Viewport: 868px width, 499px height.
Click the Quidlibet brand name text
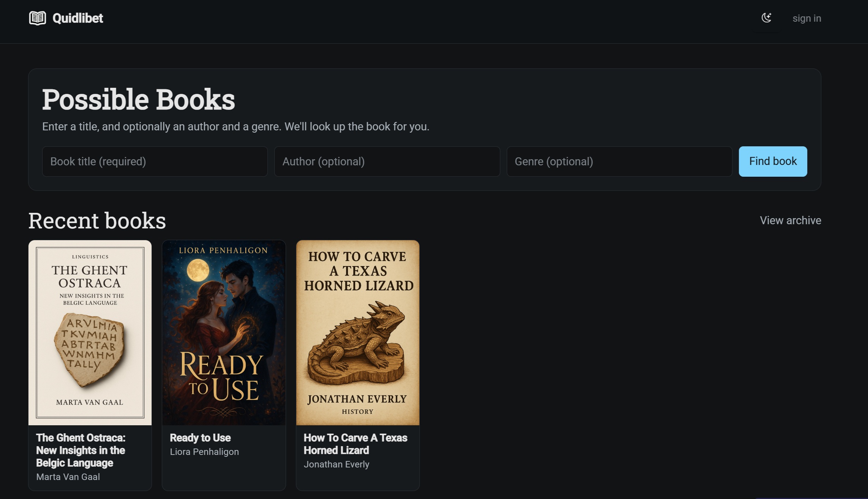77,18
